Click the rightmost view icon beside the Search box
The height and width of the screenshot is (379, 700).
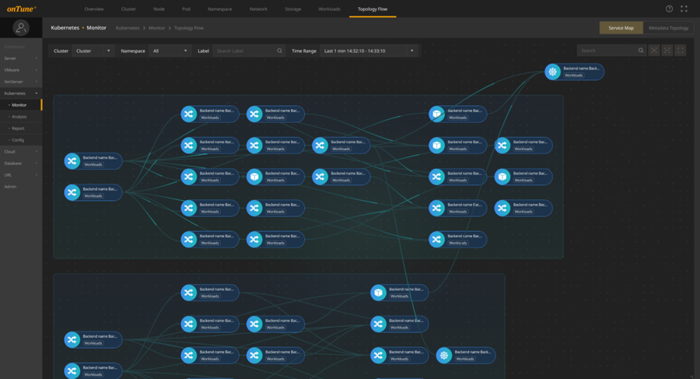(x=680, y=50)
